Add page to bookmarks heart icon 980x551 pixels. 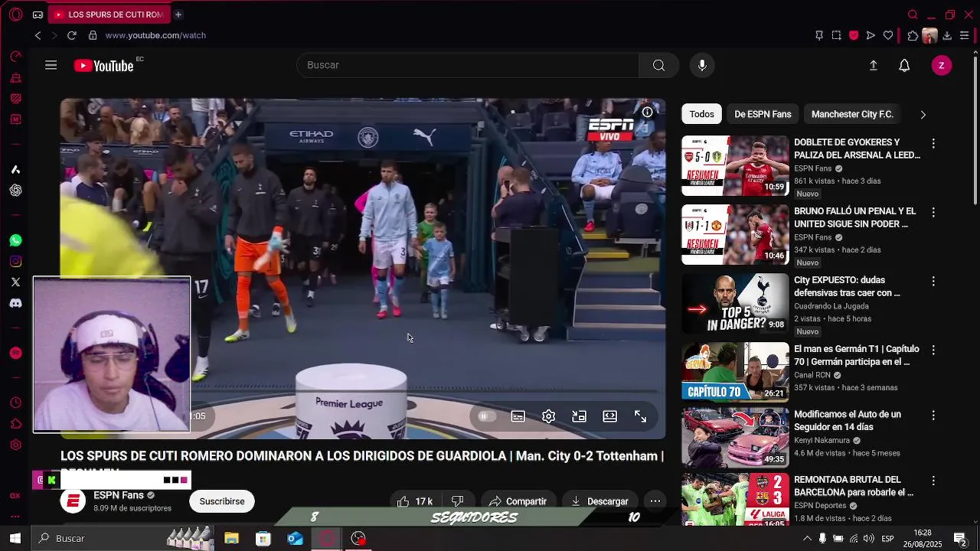pyautogui.click(x=888, y=35)
